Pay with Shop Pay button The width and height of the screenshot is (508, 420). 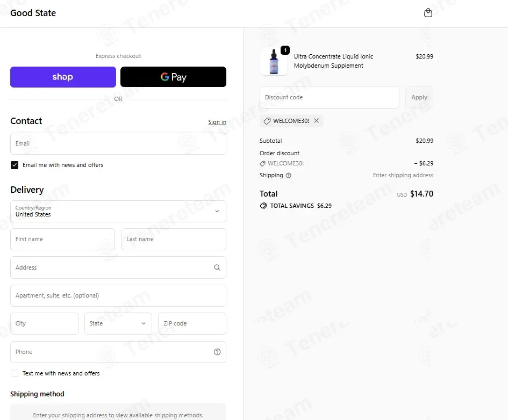click(x=63, y=77)
